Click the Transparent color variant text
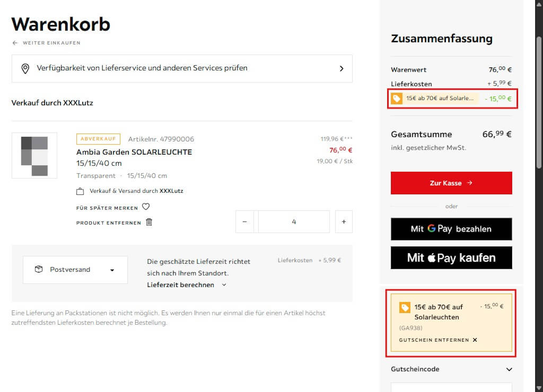The width and height of the screenshot is (543, 392). click(x=96, y=175)
